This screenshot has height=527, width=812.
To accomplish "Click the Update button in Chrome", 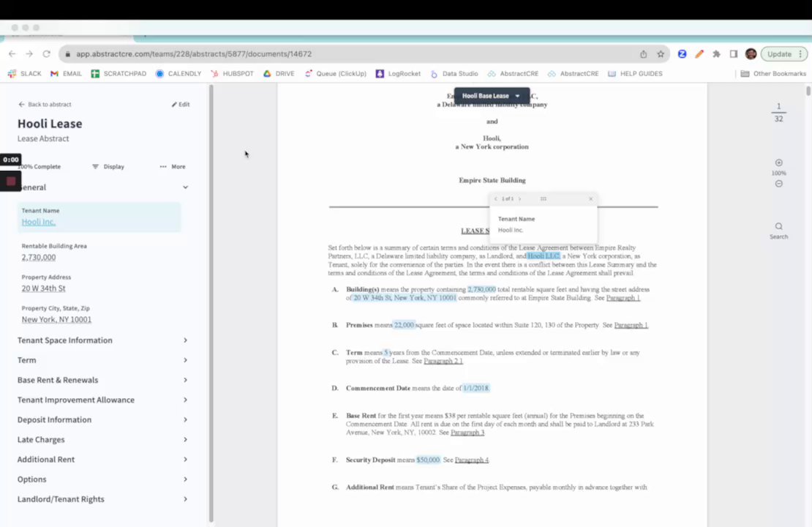I will (783, 54).
